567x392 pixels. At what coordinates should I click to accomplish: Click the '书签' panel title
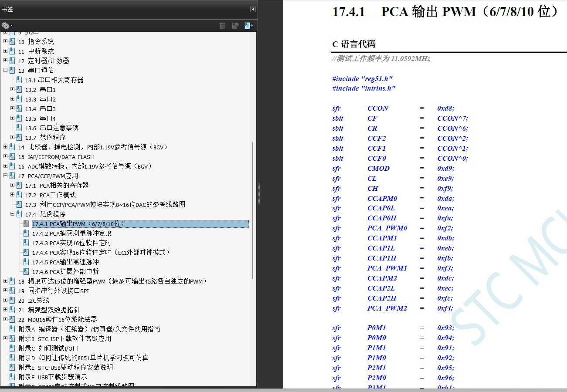point(7,9)
